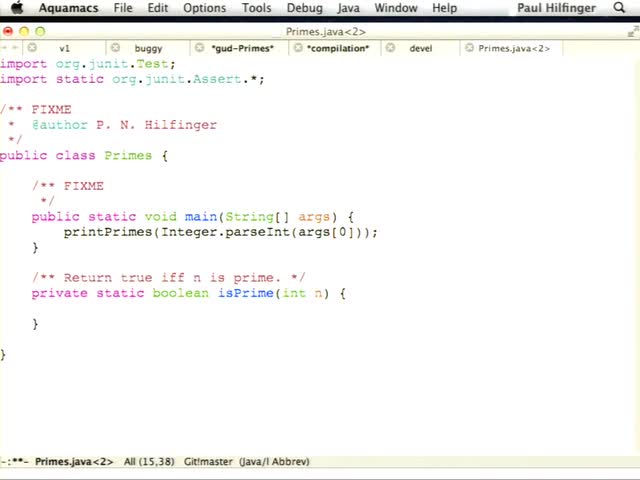Click the printPrimes call in main
Viewport: 640px width, 480px height.
[x=108, y=232]
